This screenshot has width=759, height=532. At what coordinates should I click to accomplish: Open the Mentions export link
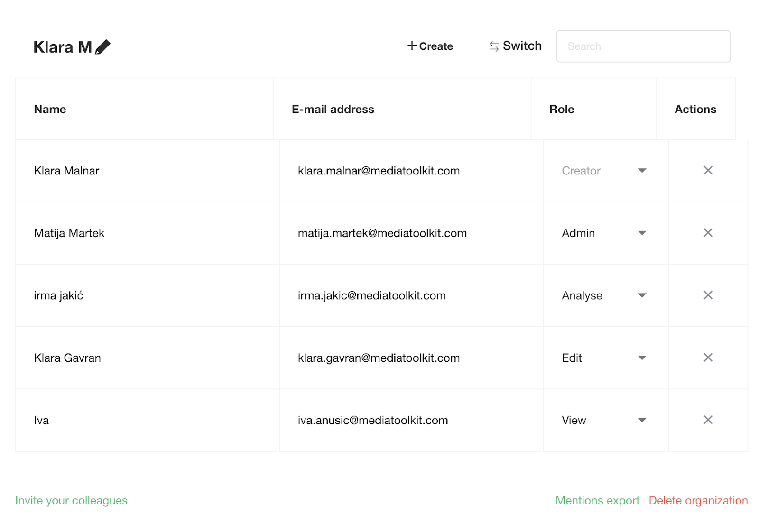597,501
